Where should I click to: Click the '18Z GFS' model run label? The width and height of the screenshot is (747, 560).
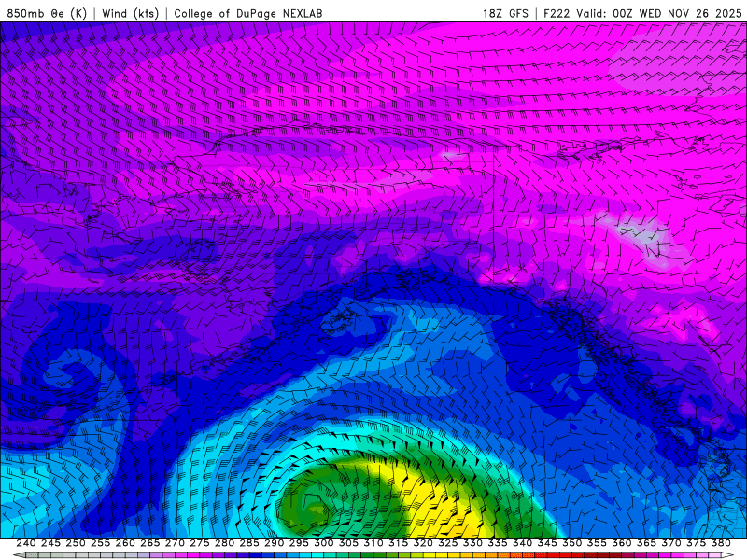(505, 13)
